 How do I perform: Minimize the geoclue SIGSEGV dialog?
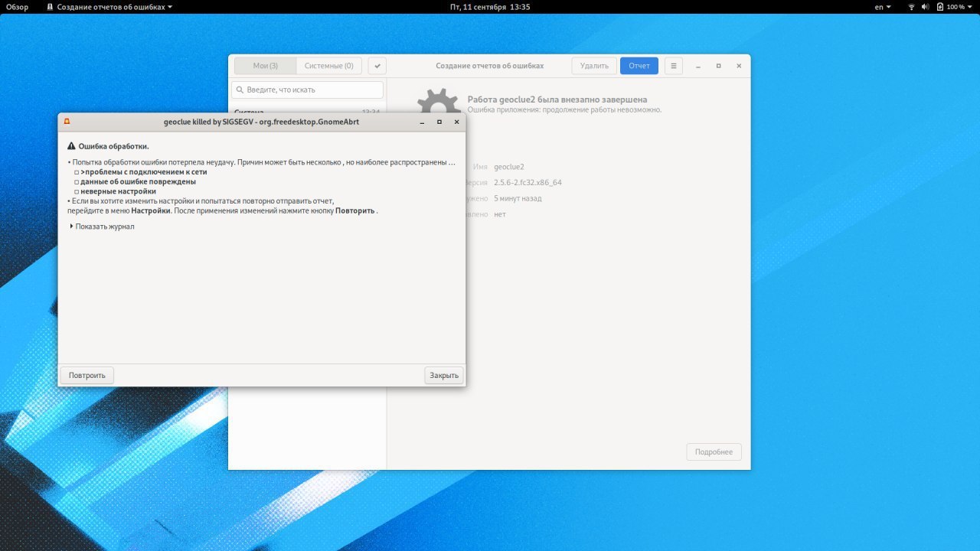click(x=422, y=122)
